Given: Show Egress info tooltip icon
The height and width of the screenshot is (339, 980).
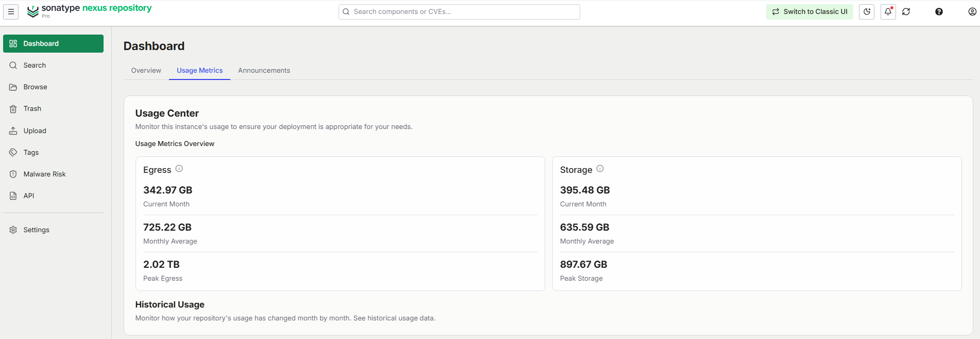Looking at the screenshot, I should (x=179, y=169).
